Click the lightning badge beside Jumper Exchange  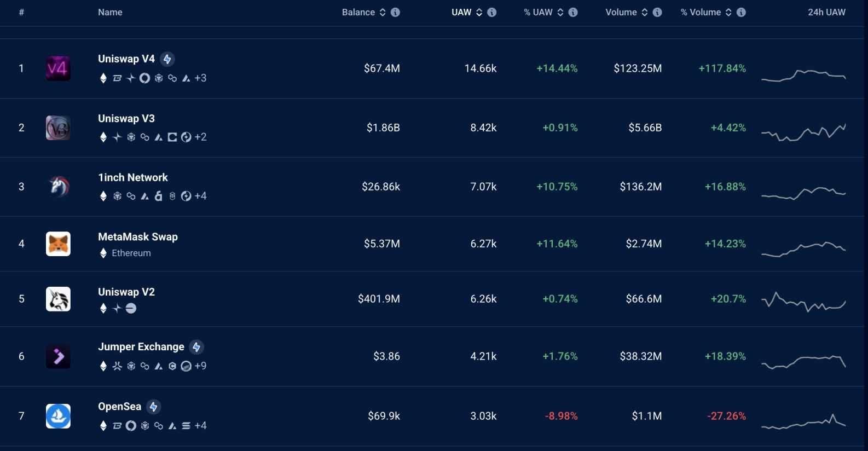[196, 347]
